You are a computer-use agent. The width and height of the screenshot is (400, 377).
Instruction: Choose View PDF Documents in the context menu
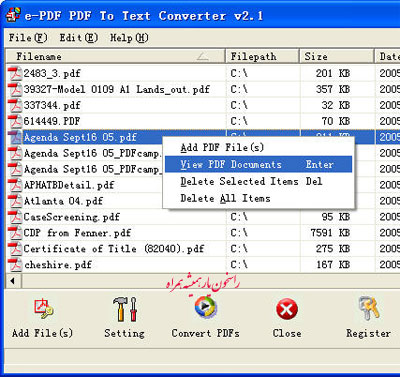click(258, 164)
